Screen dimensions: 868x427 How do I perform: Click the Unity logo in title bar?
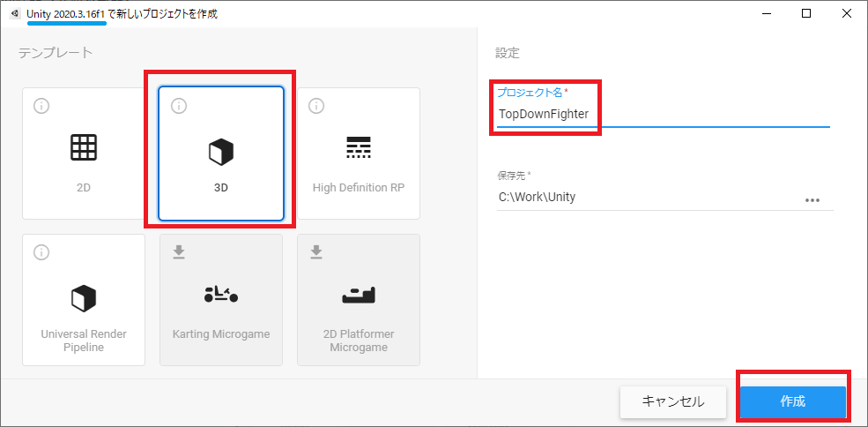click(x=14, y=14)
